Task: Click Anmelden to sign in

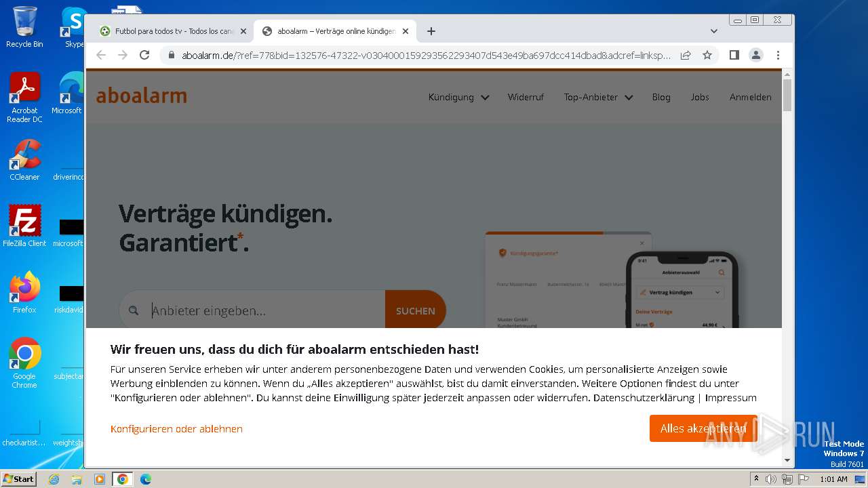Action: pos(750,97)
